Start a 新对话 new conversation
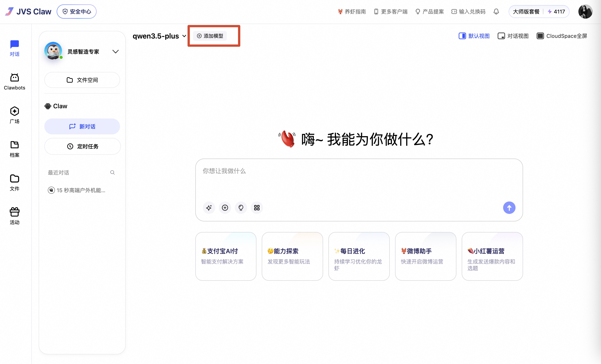Screen dimensions: 601x364 (82, 126)
